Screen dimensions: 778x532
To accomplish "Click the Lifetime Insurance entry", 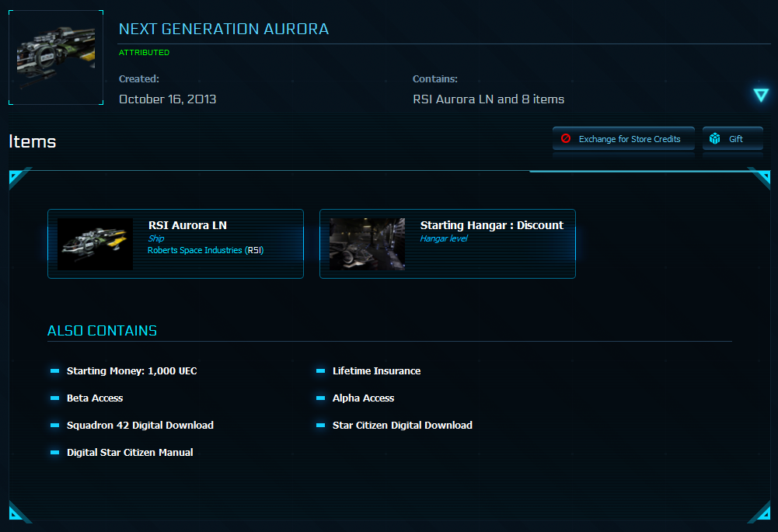I will pyautogui.click(x=377, y=371).
